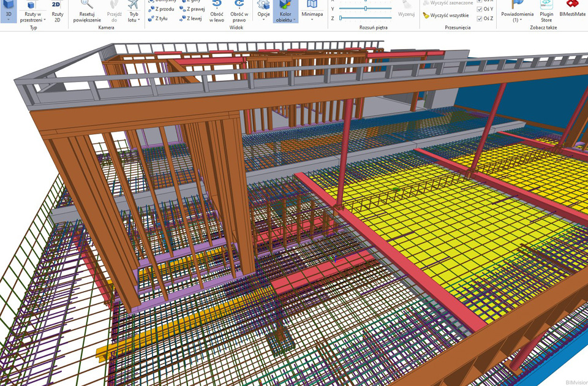Set view to Z lewej
The width and height of the screenshot is (588, 386).
(x=192, y=18)
